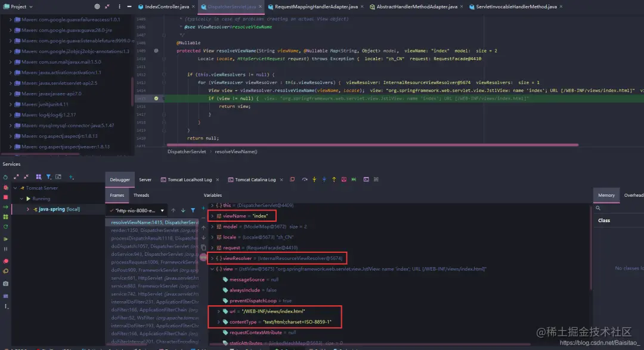Viewport: 644px width, 350px height.
Task: Toggle breakpoint at line 1415 gutter
Action: (156, 98)
